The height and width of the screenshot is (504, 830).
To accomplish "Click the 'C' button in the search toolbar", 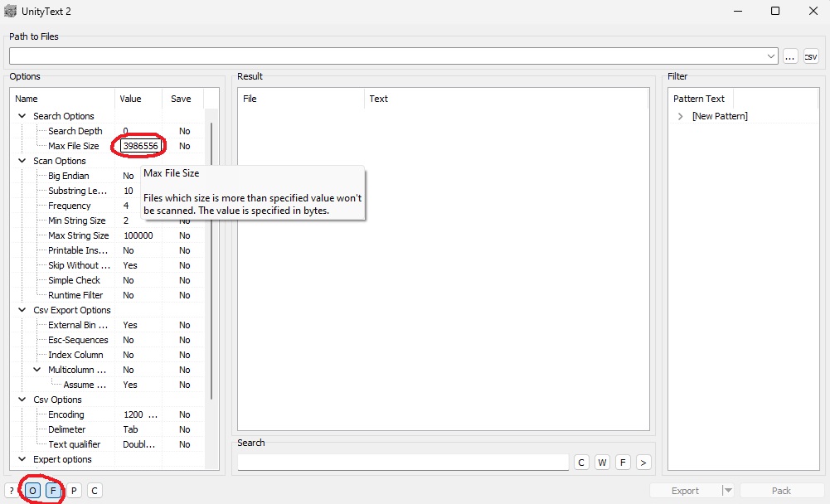I will [581, 463].
